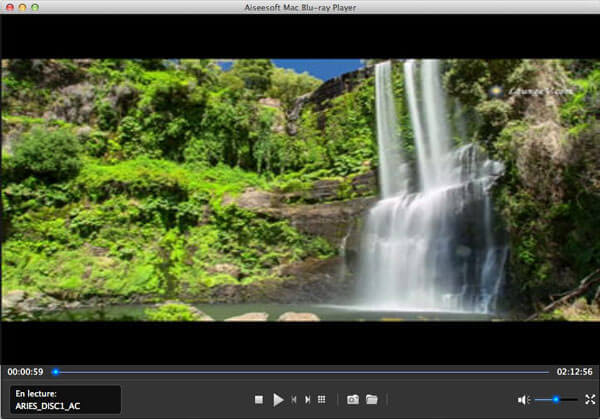Skip to the next chapter
The height and width of the screenshot is (419, 600).
tap(307, 400)
